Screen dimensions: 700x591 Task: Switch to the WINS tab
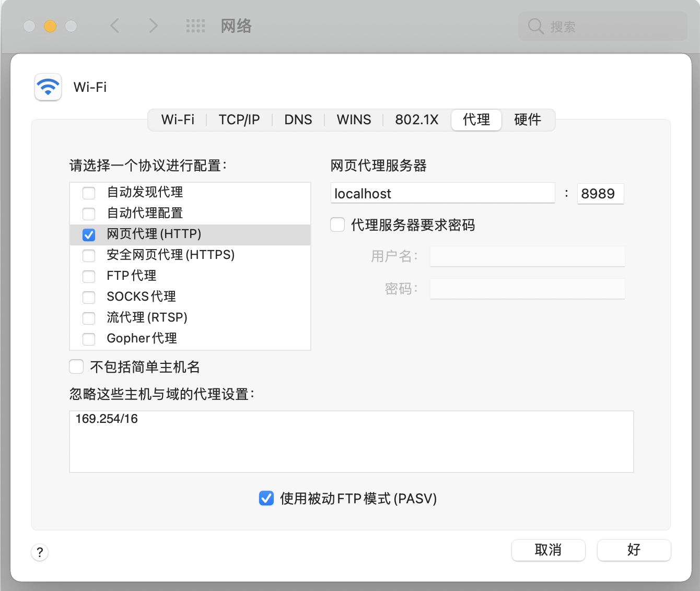pyautogui.click(x=354, y=120)
